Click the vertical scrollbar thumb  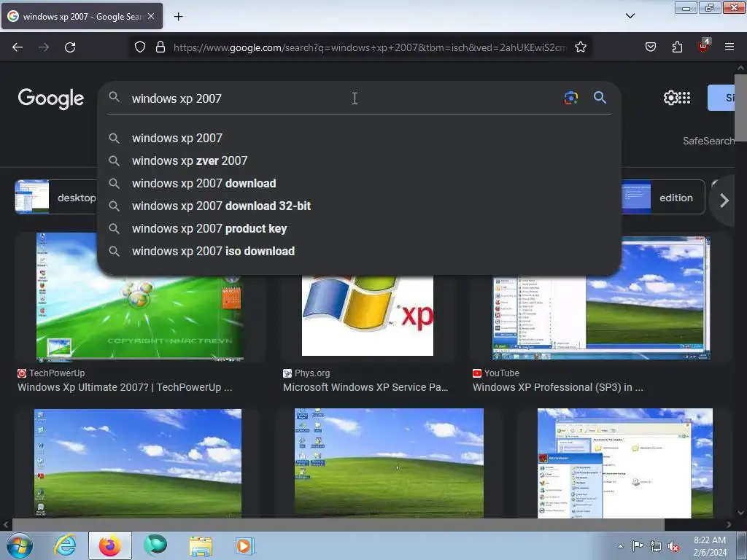coord(740,109)
